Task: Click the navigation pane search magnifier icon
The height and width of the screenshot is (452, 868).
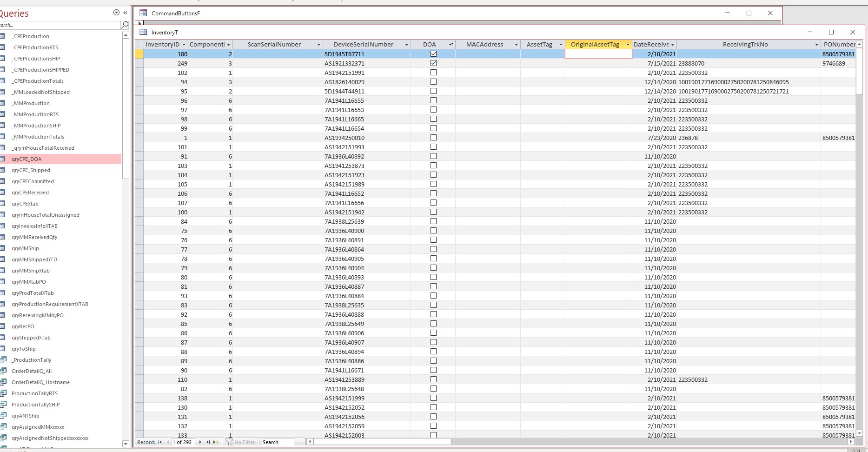Action: 125,25
